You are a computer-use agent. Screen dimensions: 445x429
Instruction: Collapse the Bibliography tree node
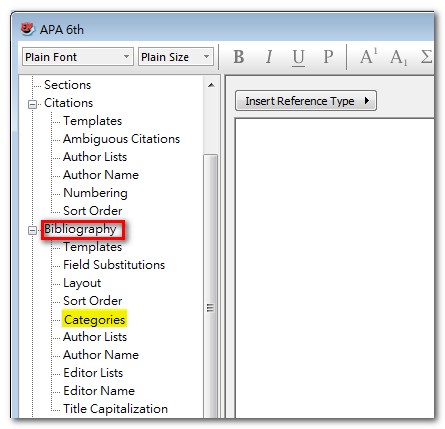(x=32, y=230)
